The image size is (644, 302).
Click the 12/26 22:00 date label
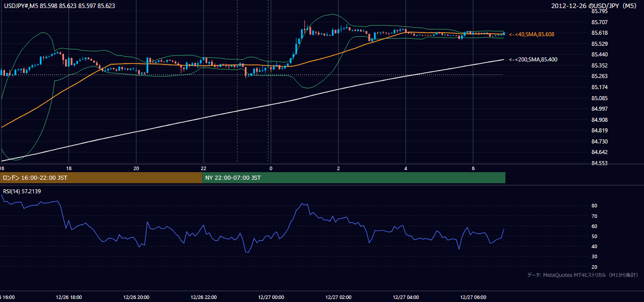204,297
